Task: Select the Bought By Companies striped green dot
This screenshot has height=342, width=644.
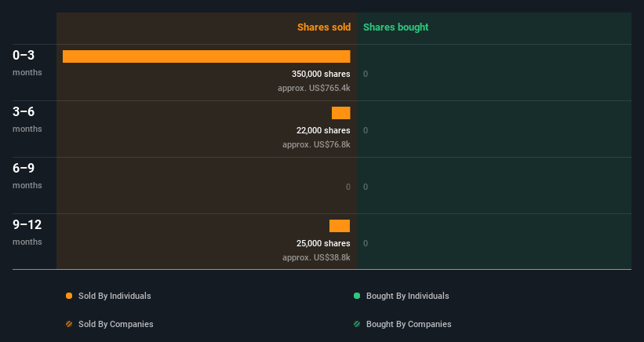Action: (357, 324)
